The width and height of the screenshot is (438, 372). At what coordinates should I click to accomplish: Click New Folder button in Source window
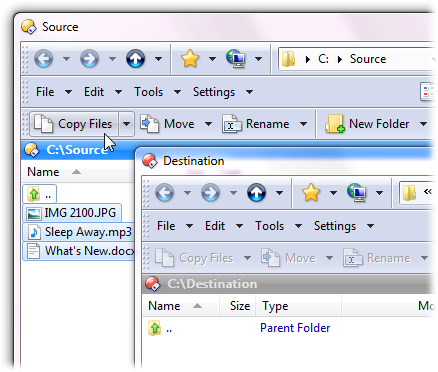click(x=367, y=124)
